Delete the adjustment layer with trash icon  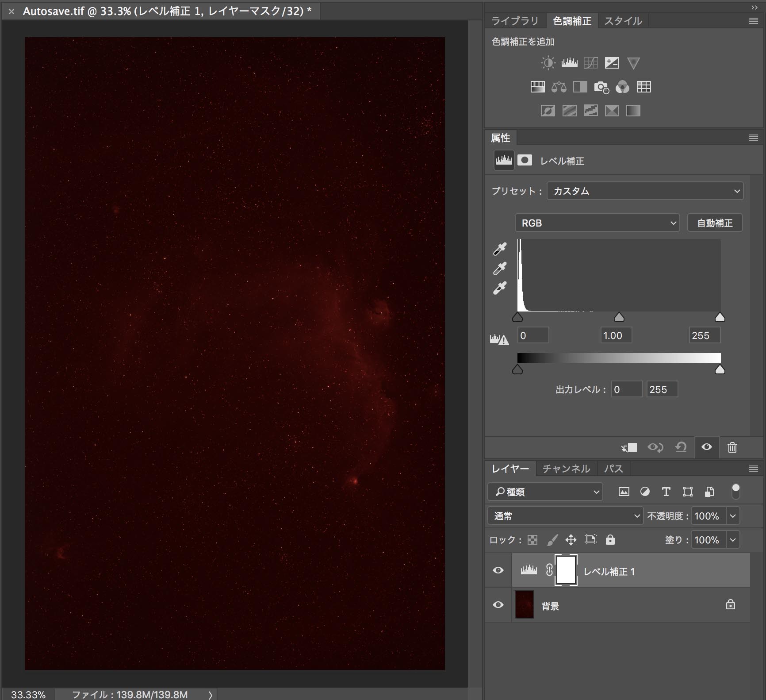click(x=732, y=447)
